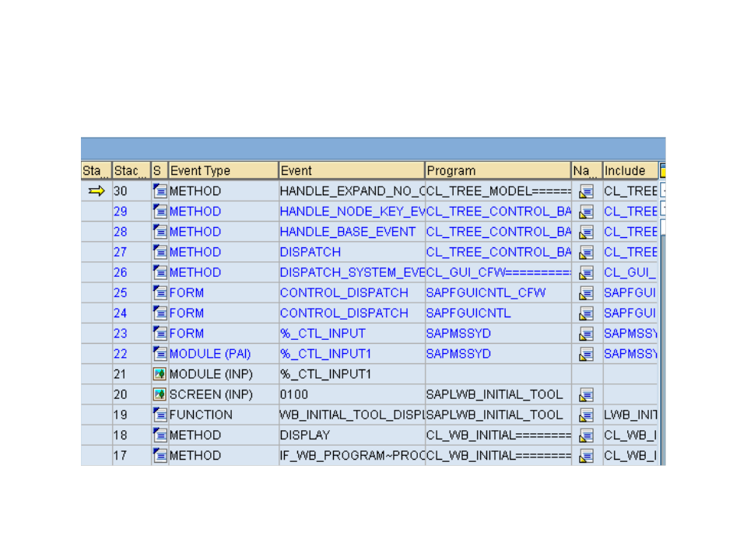
Task: Click the source icon in stack row 30
Action: (x=160, y=191)
